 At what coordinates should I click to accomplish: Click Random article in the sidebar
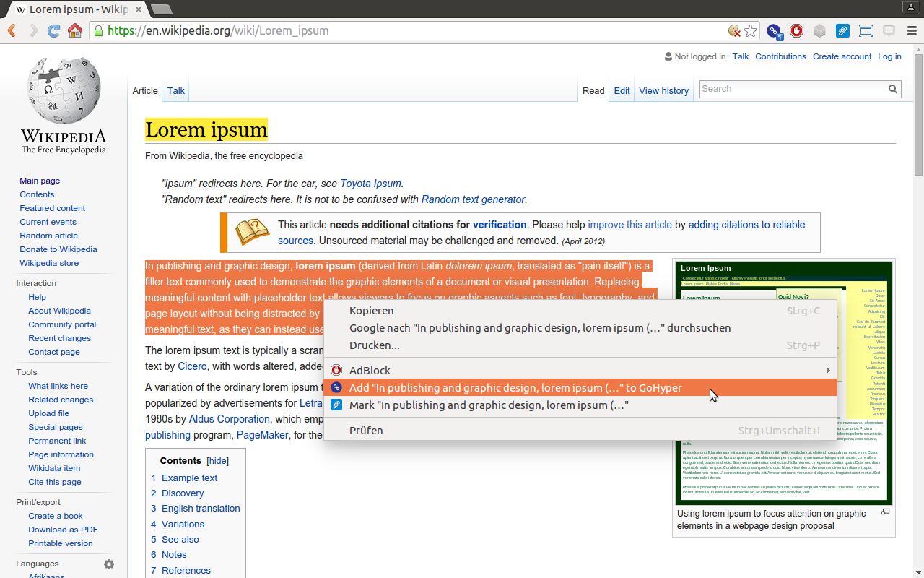pyautogui.click(x=48, y=236)
